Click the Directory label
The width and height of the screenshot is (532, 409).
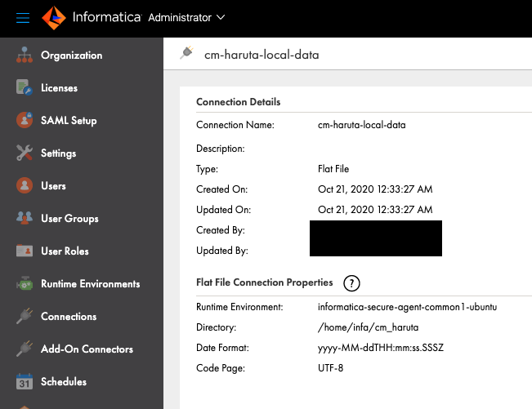tap(216, 327)
